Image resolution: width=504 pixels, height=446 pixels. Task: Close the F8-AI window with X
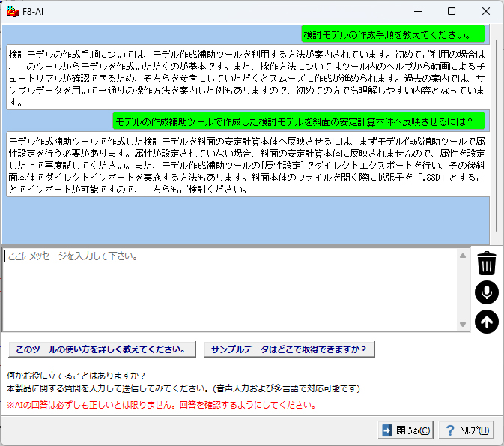(x=486, y=11)
